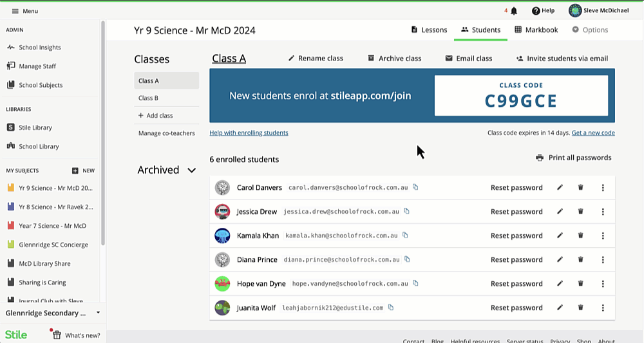Open more options for Kamala Khan
644x343 pixels.
coord(603,236)
